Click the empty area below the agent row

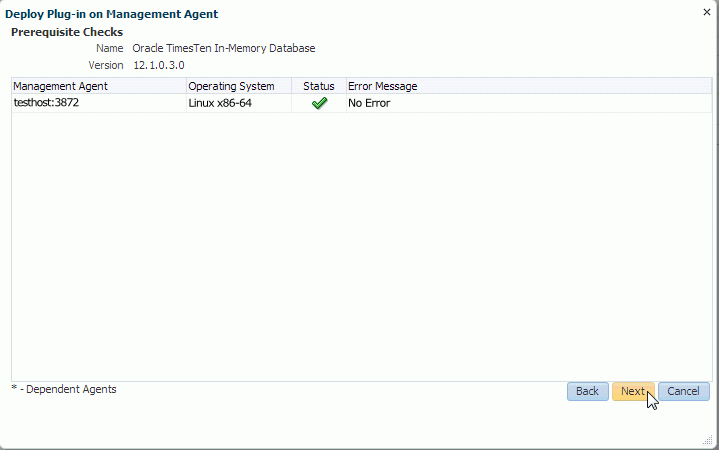pyautogui.click(x=360, y=240)
